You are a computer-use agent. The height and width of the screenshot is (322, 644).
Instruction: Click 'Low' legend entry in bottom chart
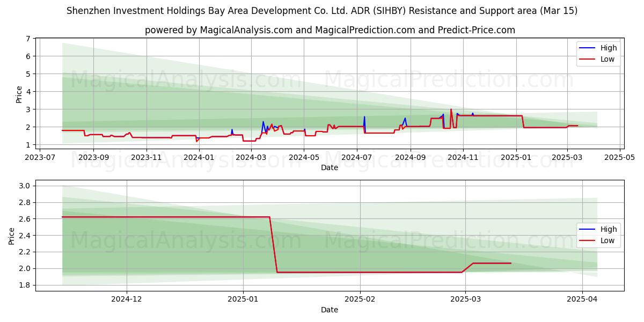click(608, 240)
